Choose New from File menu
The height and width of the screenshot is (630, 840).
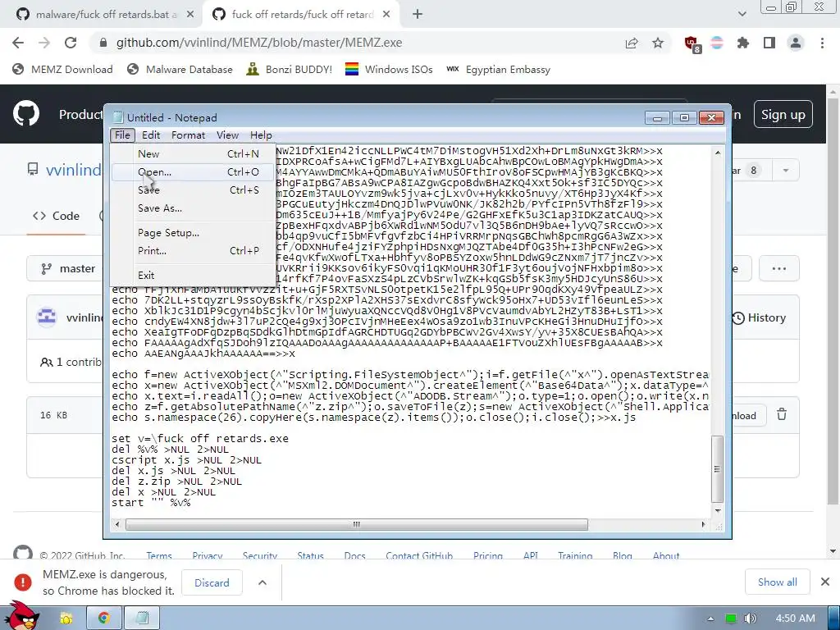(194, 153)
